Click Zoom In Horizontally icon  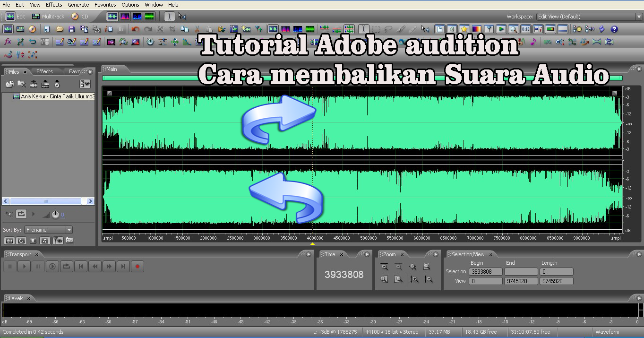385,267
